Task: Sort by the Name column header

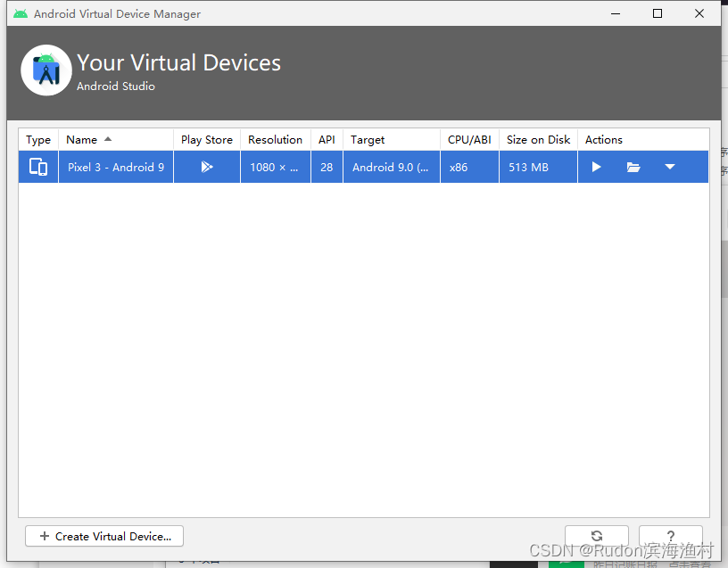Action: click(x=116, y=140)
